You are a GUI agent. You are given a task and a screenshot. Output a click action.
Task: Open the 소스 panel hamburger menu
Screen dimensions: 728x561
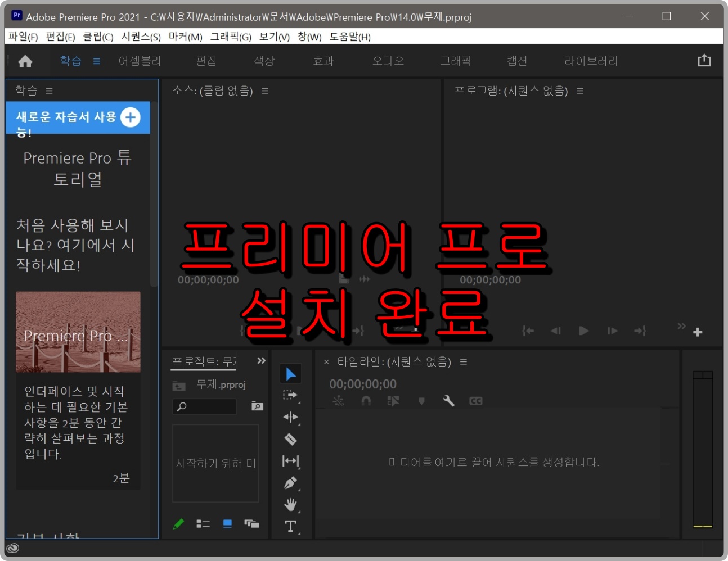click(x=264, y=91)
